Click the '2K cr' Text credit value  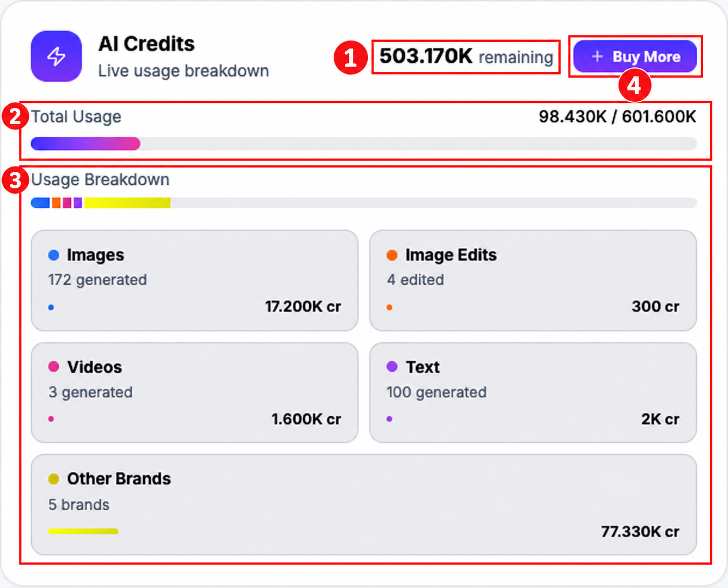[660, 419]
